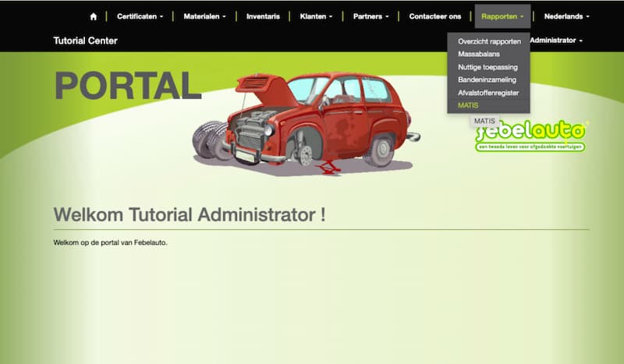The height and width of the screenshot is (364, 624).
Task: Open the Afvalstoffenregister report
Action: 488,93
